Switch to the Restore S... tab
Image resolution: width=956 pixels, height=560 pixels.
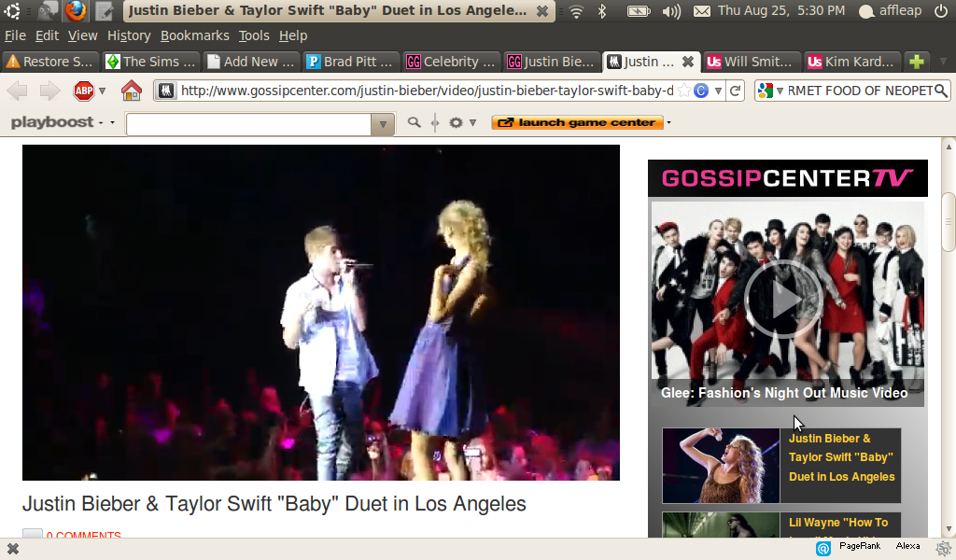pos(50,61)
